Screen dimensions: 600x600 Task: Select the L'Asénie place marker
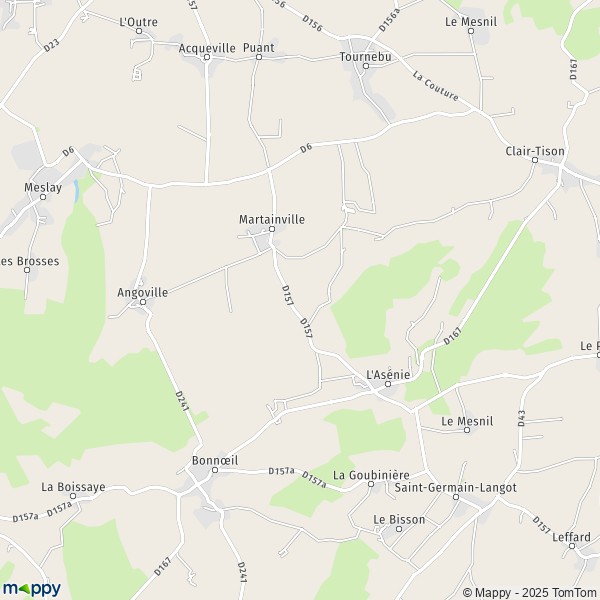388,384
